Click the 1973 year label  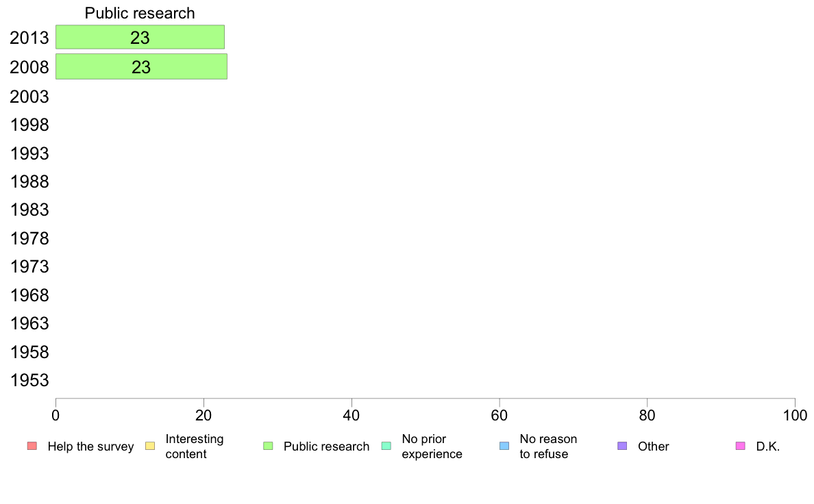tap(29, 267)
